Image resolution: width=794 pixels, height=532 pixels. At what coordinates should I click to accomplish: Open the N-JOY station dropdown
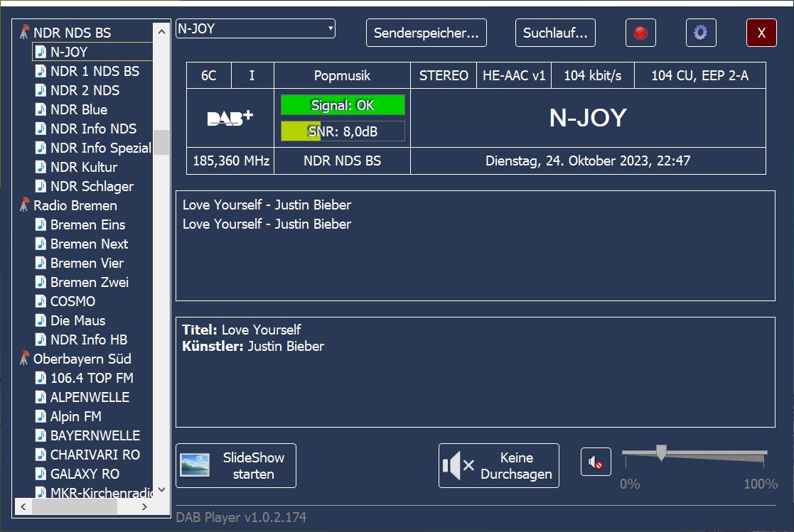coord(256,29)
